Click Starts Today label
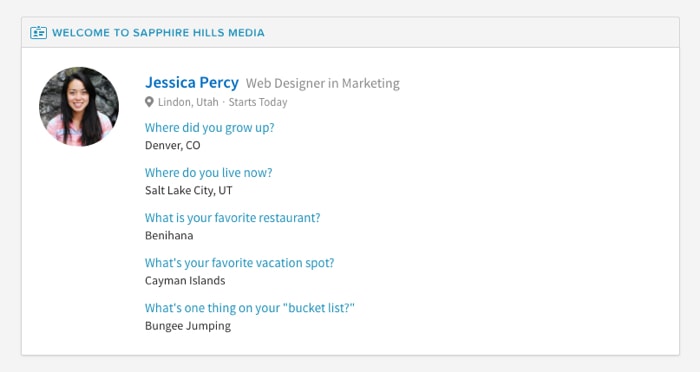The image size is (700, 372). 258,102
